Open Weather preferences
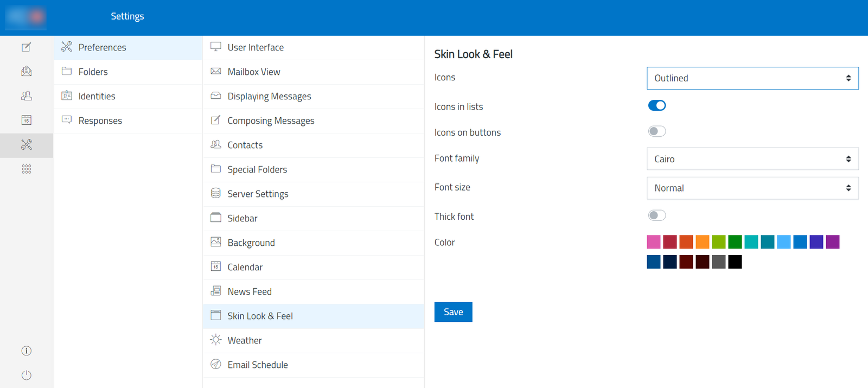 pos(313,341)
